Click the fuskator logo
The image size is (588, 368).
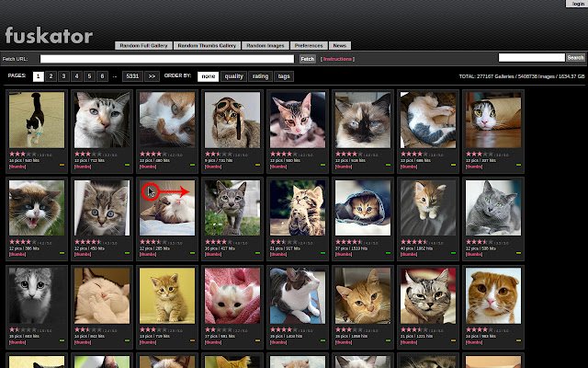pyautogui.click(x=49, y=35)
